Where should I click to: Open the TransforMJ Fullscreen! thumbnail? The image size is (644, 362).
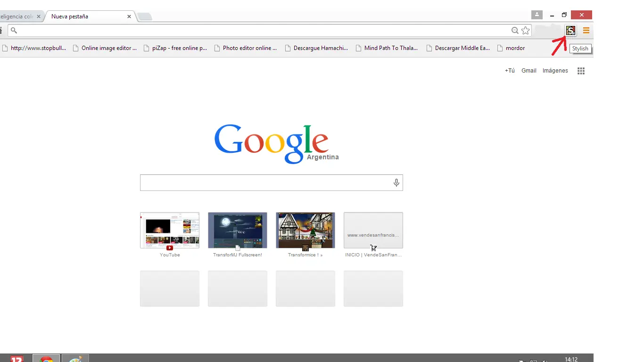(x=238, y=230)
